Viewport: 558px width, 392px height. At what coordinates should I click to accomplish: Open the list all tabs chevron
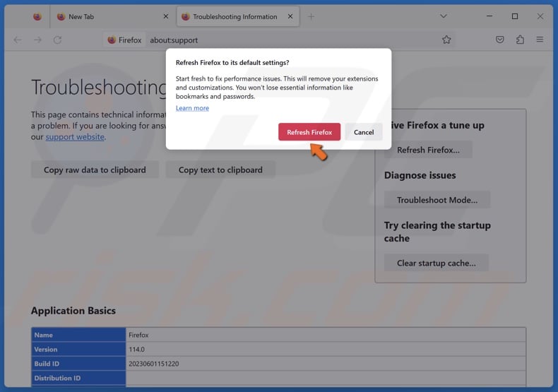point(444,16)
